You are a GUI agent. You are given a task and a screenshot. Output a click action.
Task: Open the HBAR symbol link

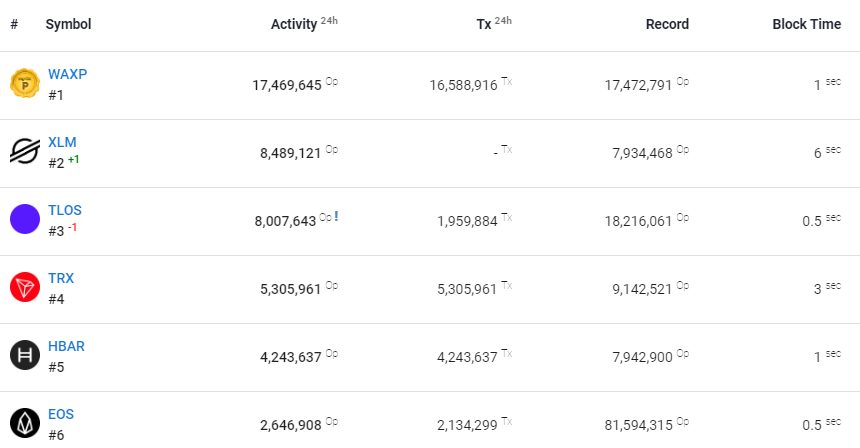click(x=66, y=347)
